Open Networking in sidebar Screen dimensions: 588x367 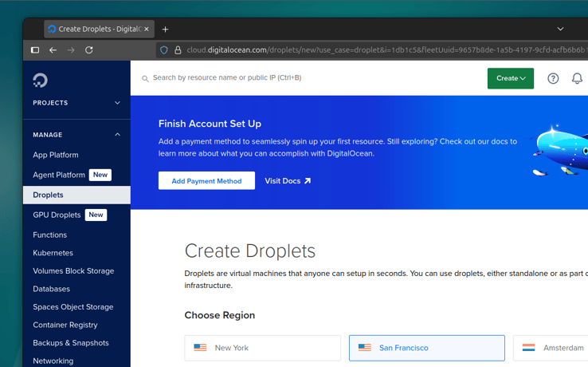(53, 361)
